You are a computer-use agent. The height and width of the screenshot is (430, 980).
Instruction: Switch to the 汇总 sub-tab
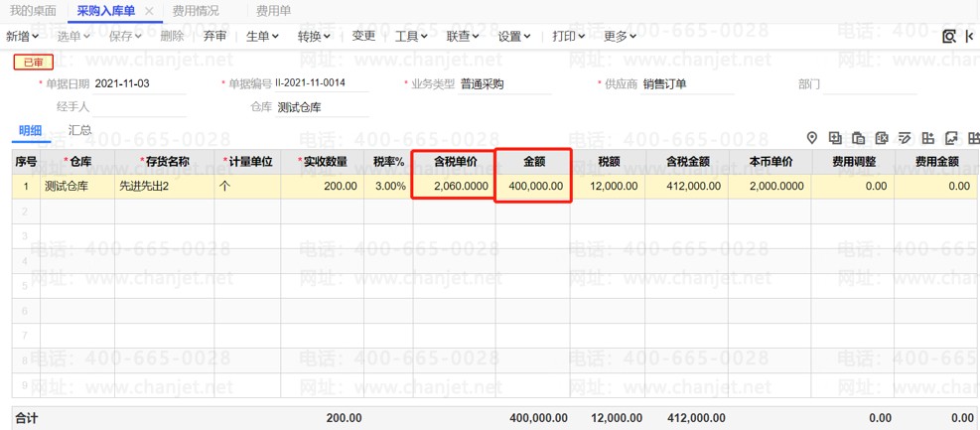[x=80, y=131]
